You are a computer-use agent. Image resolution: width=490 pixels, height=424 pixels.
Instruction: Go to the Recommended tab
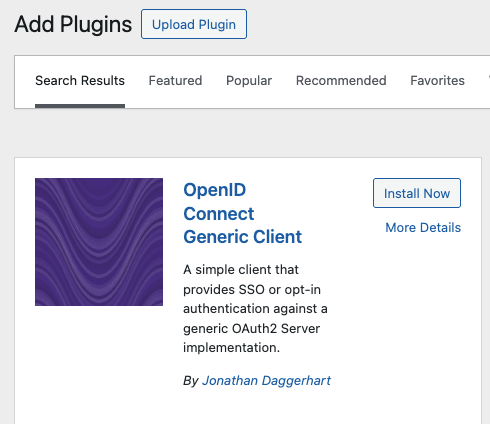(341, 81)
